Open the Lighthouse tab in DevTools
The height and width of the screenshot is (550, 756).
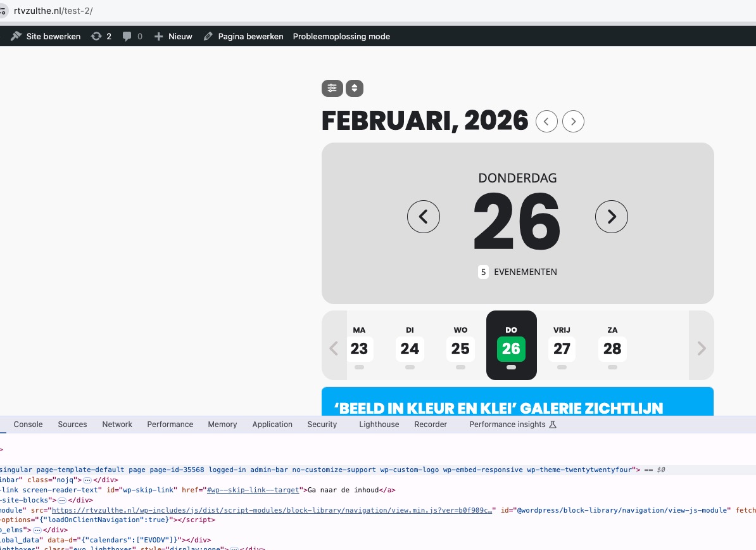pos(379,425)
